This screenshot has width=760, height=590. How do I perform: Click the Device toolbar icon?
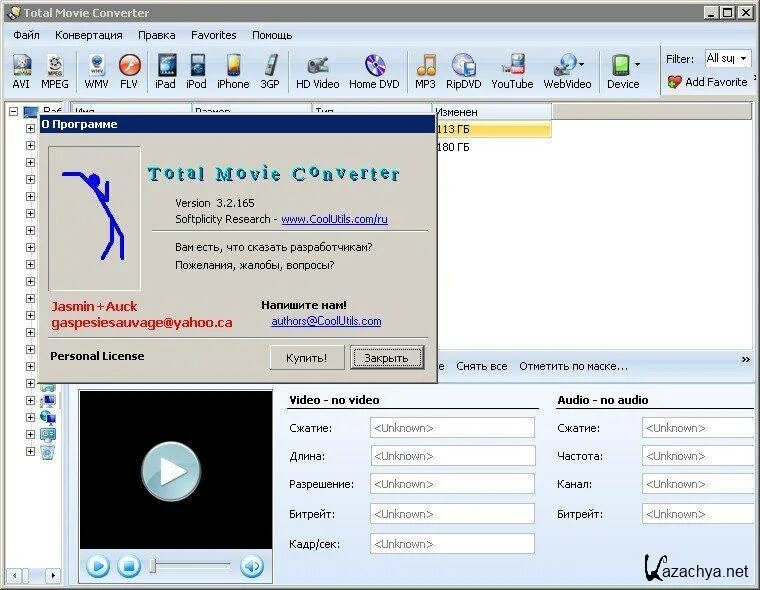coord(623,71)
